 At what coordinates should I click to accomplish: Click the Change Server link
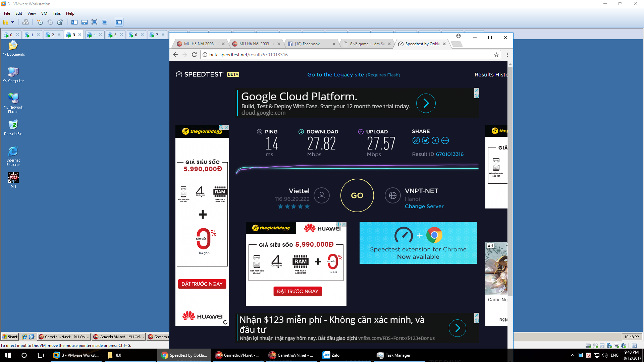tap(424, 206)
